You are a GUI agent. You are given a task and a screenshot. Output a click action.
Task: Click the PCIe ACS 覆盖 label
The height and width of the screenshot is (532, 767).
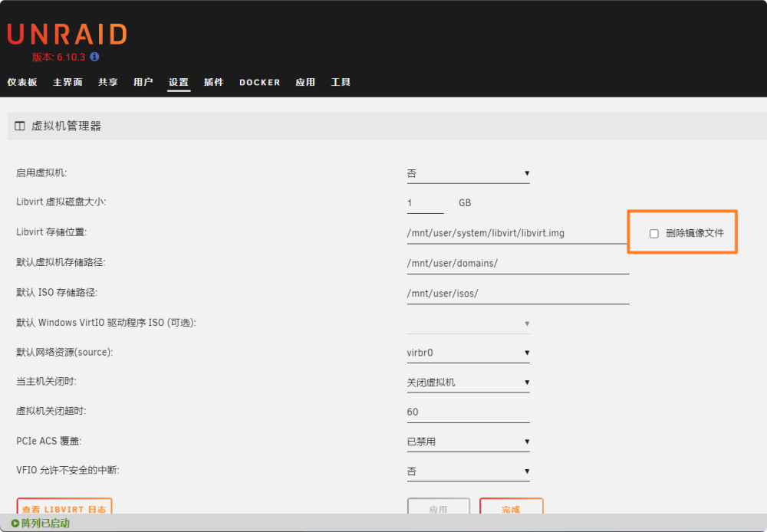coord(49,441)
